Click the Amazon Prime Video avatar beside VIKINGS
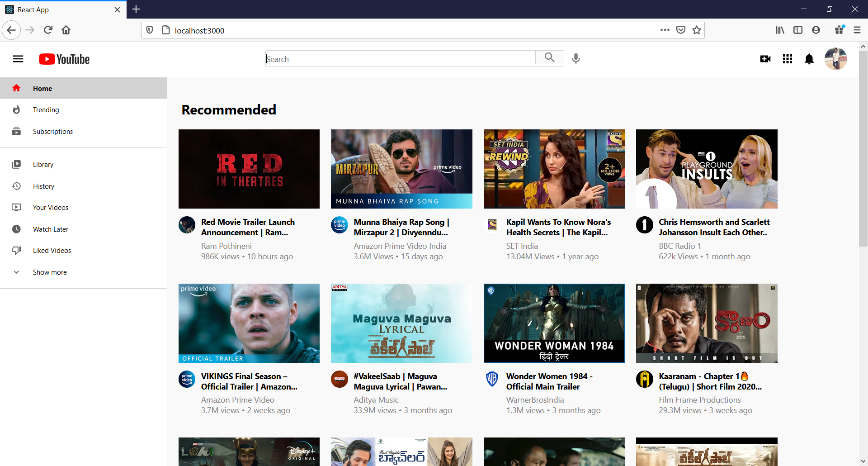 pyautogui.click(x=187, y=379)
